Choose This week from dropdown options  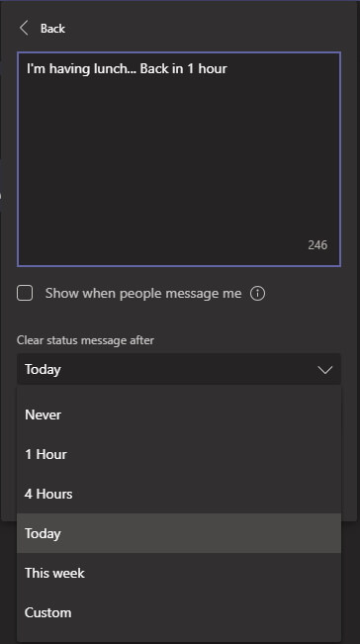coord(179,573)
